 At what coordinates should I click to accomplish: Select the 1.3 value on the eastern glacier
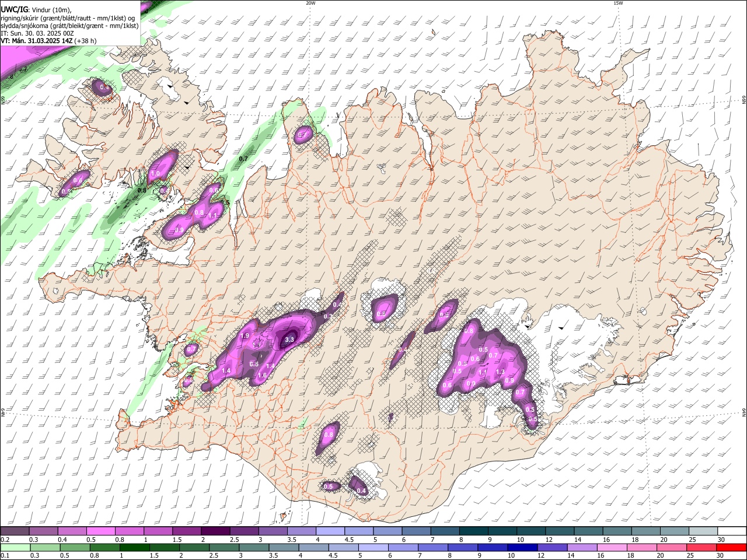click(500, 372)
